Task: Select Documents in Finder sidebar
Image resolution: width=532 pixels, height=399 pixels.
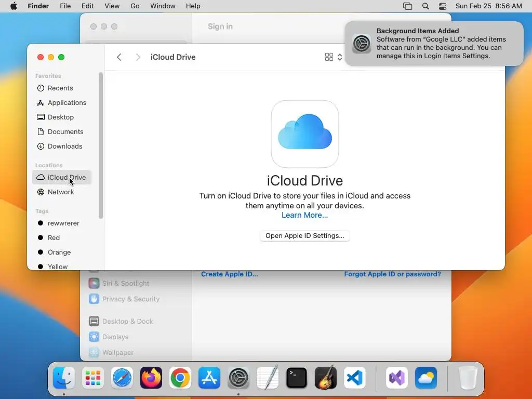Action: pyautogui.click(x=62, y=131)
